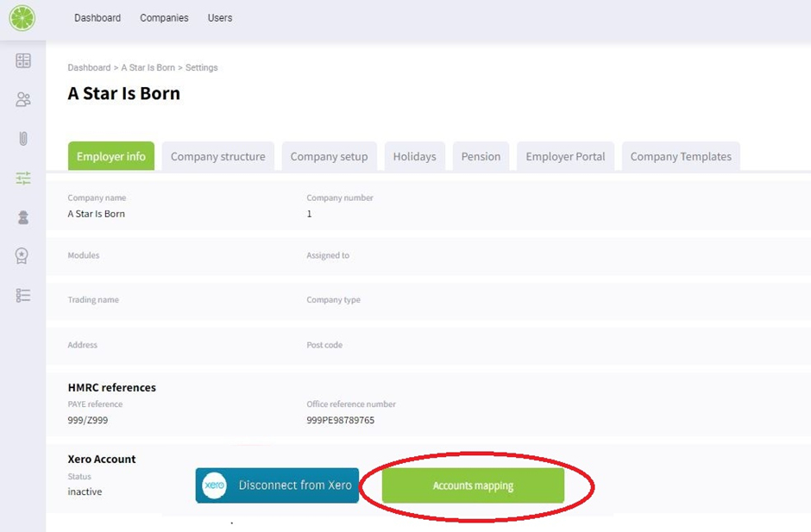Click the Xero logo on disconnect button

pos(214,485)
